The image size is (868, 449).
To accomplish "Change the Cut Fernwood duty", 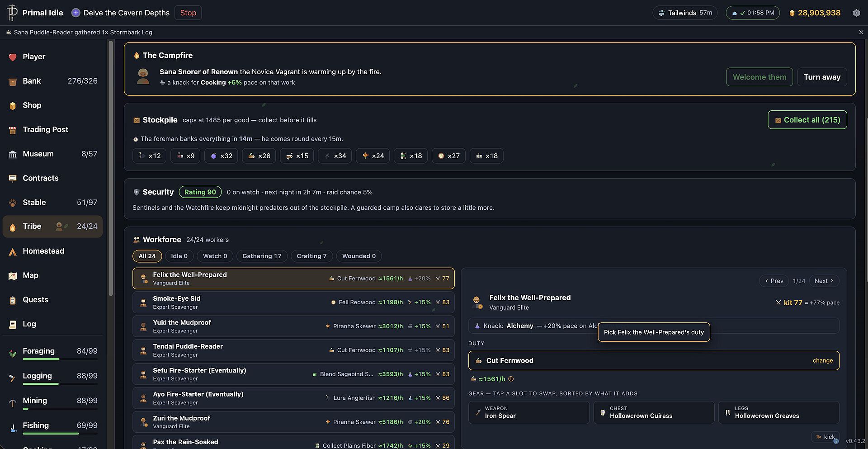I will point(822,360).
